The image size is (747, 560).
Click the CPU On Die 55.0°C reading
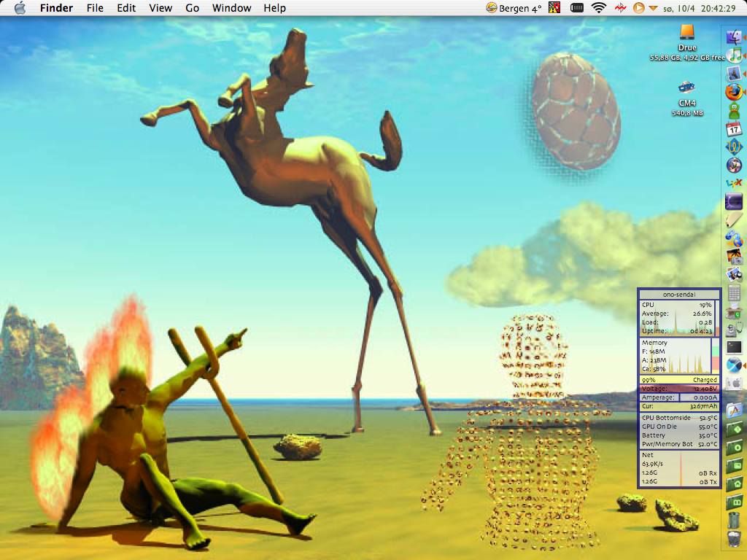tap(679, 427)
